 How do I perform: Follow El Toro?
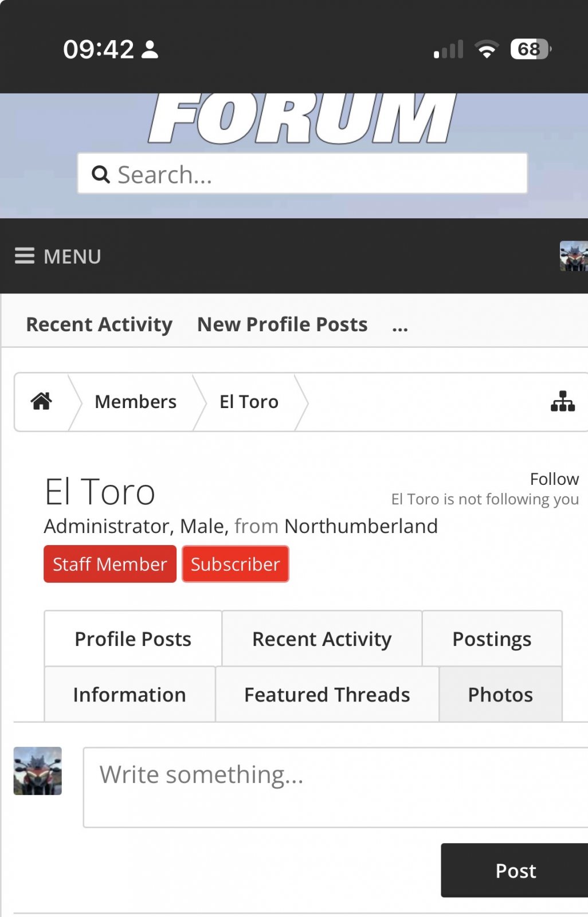tap(554, 479)
